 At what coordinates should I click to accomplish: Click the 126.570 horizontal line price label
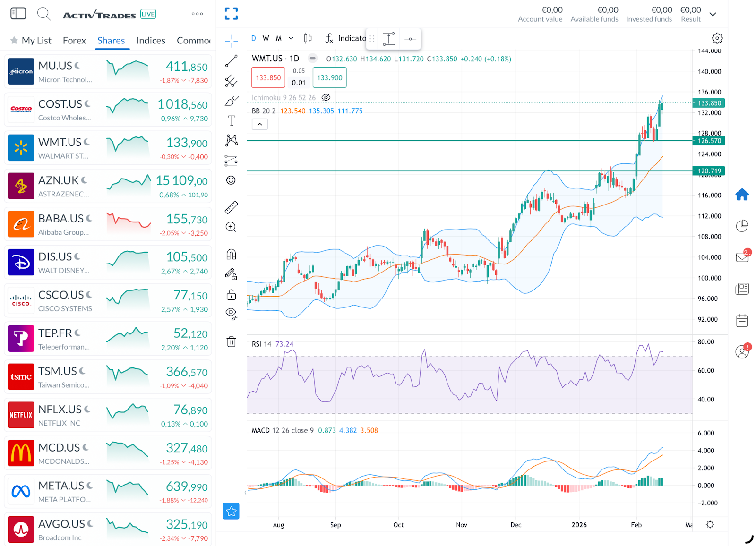tap(709, 141)
